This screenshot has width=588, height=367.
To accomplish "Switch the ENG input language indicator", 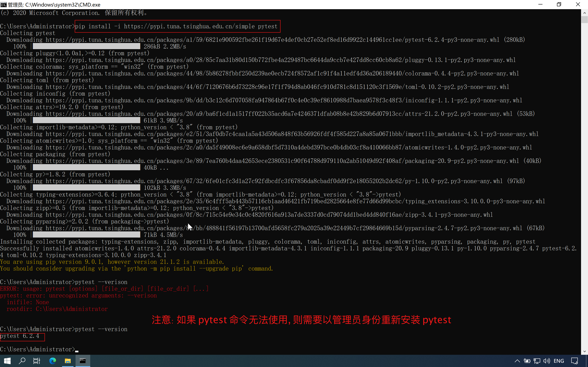I will click(x=559, y=361).
